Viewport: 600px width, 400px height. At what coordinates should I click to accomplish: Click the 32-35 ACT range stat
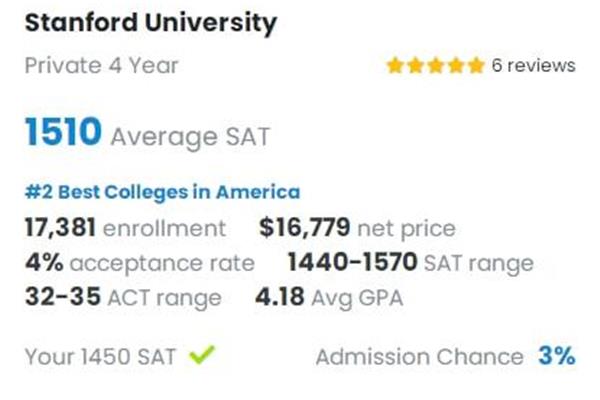click(x=123, y=297)
